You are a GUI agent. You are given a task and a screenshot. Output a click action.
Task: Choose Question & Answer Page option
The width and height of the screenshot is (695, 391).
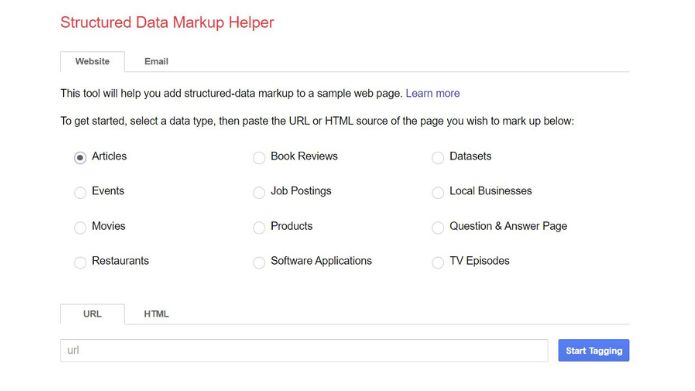pos(437,227)
